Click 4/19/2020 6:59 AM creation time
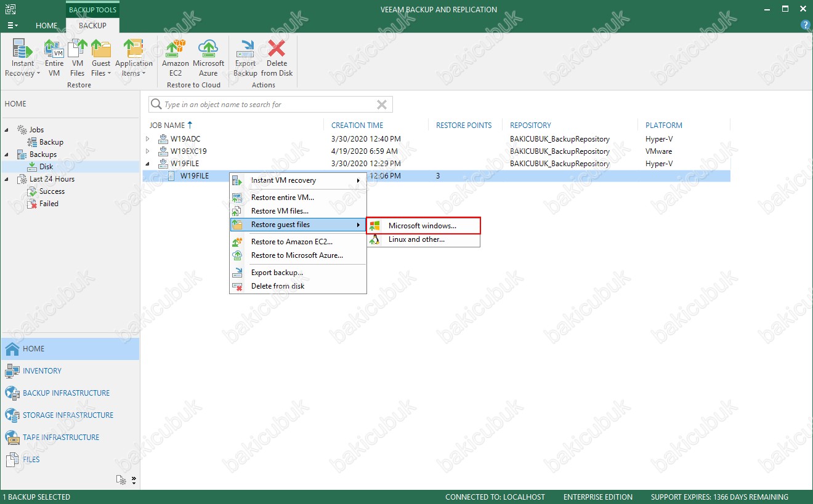Viewport: 813px width, 504px height. point(365,151)
